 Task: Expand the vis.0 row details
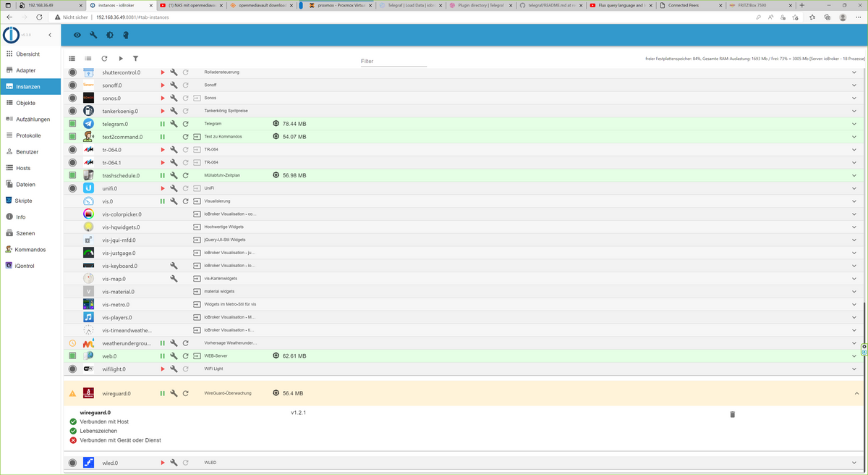(x=854, y=201)
